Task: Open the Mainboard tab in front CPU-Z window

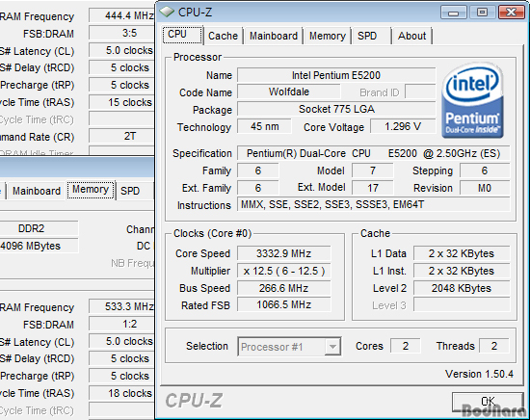Action: (x=274, y=36)
